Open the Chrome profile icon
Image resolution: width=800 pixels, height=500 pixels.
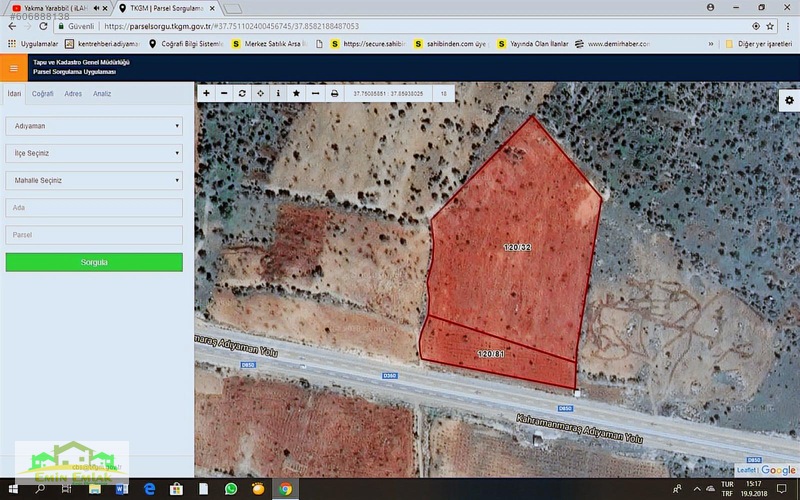710,7
